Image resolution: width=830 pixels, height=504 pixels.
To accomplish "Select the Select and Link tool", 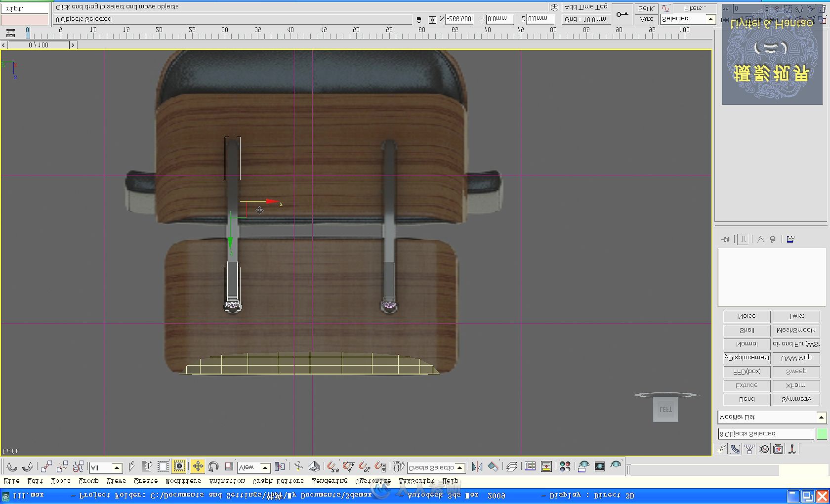I will [x=46, y=466].
